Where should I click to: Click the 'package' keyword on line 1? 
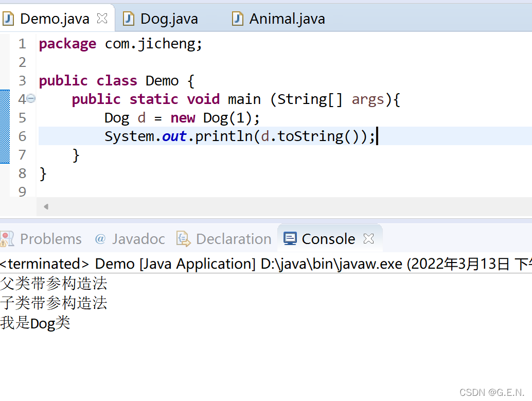coord(67,44)
